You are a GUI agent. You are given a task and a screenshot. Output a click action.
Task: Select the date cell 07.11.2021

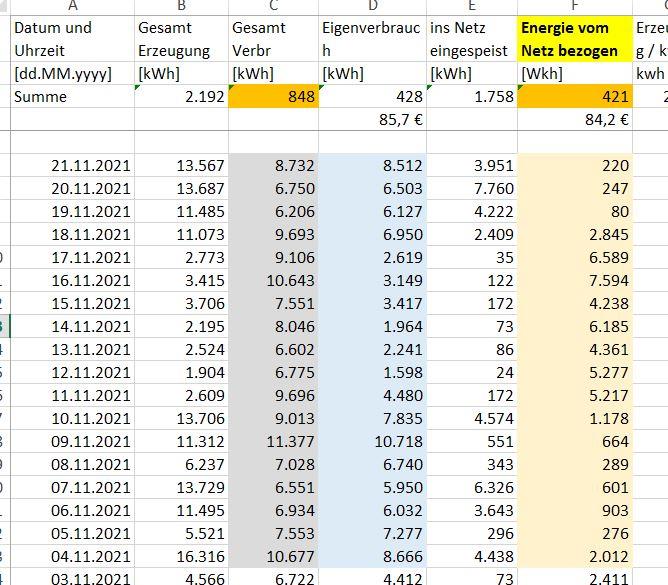[72, 487]
